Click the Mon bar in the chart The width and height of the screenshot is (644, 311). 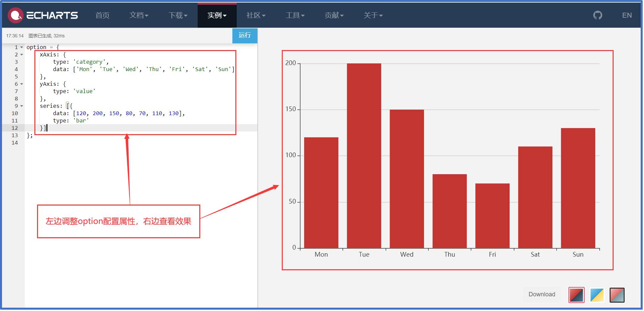321,193
